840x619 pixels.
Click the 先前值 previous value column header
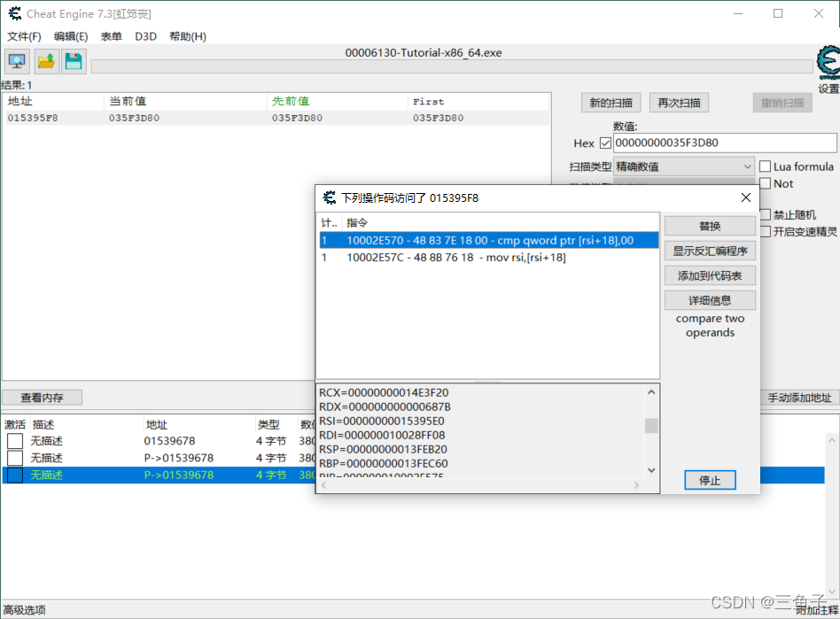(338, 101)
